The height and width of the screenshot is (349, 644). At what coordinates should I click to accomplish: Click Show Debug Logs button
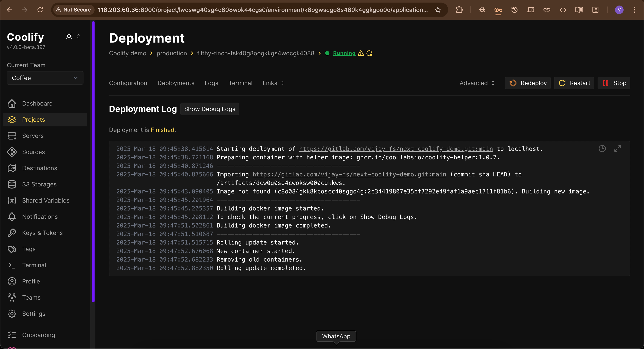click(x=210, y=109)
